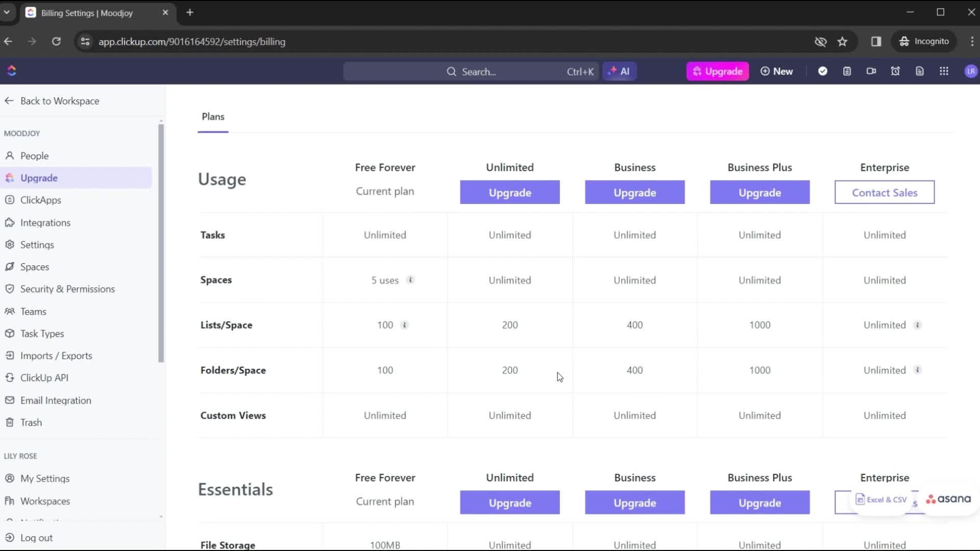
Task: Open Security & Permissions settings
Action: [x=77, y=289]
